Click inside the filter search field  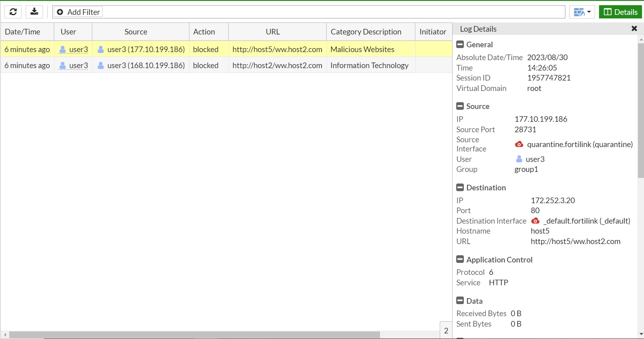(x=333, y=12)
